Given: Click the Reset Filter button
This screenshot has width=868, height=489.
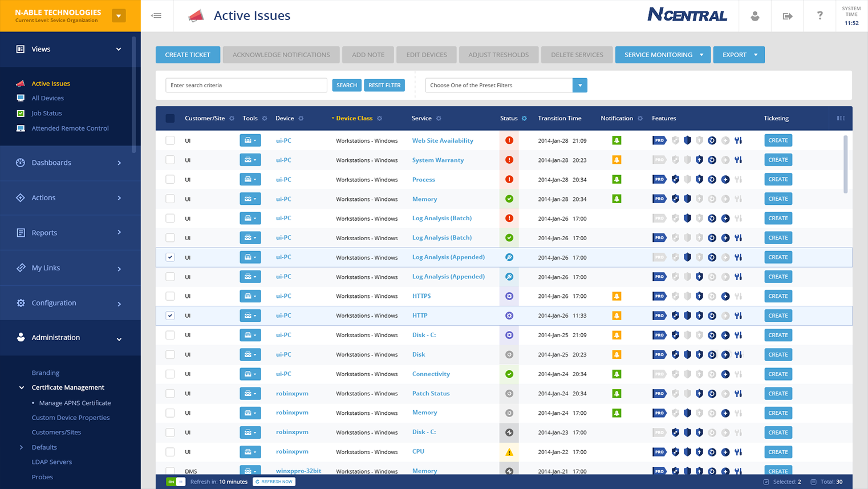Looking at the screenshot, I should [384, 85].
